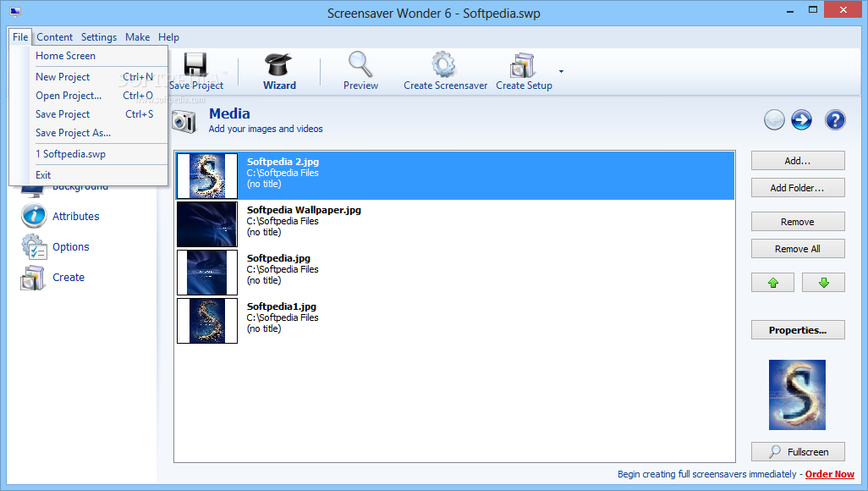Click the Softpedia Wallpaper.jpg file name
This screenshot has height=491, width=868.
pyautogui.click(x=304, y=210)
